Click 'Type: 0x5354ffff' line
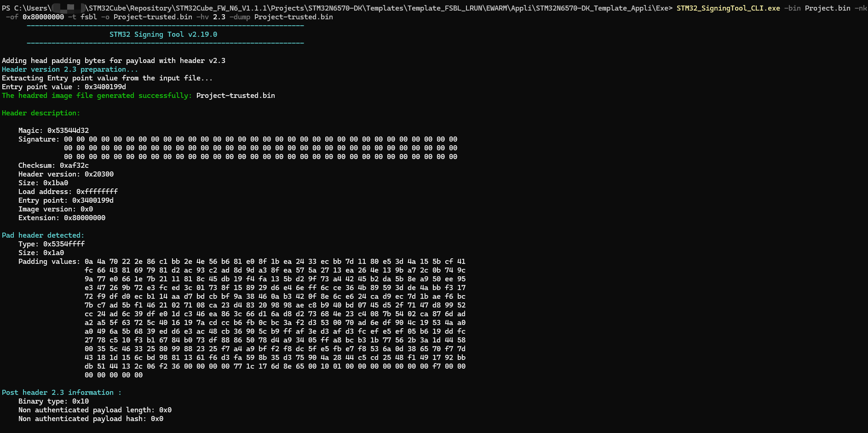Image resolution: width=868 pixels, height=433 pixels. click(52, 244)
